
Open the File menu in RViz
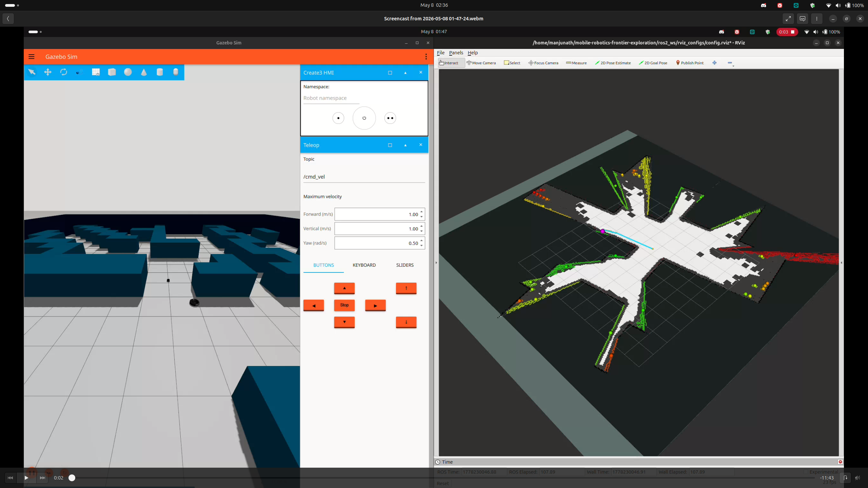click(440, 53)
